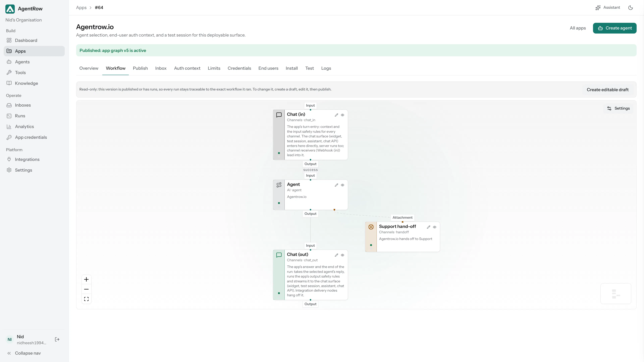Toggle visibility of Chat (in) node
The width and height of the screenshot is (644, 362).
click(342, 115)
